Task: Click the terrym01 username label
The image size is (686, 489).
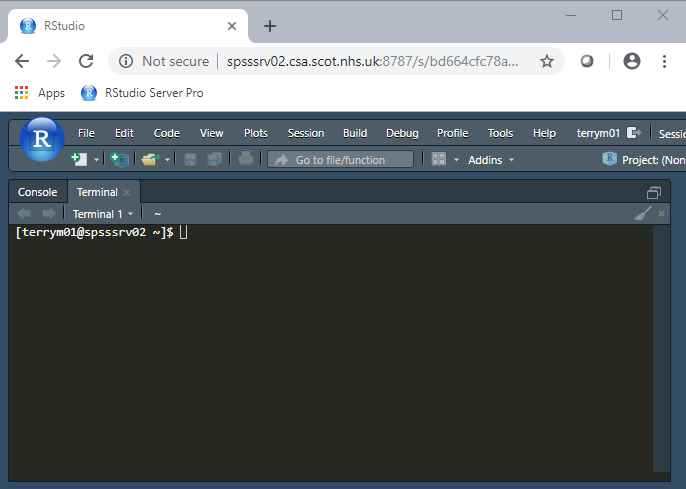Action: [598, 133]
